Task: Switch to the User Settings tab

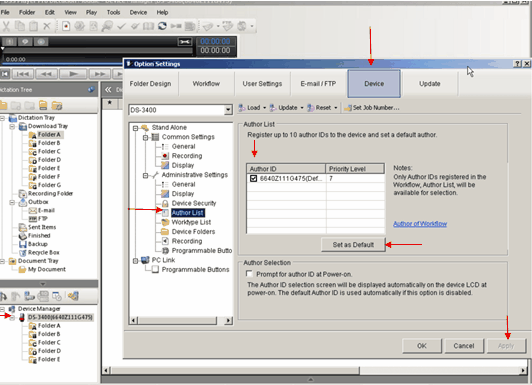Action: (x=262, y=84)
